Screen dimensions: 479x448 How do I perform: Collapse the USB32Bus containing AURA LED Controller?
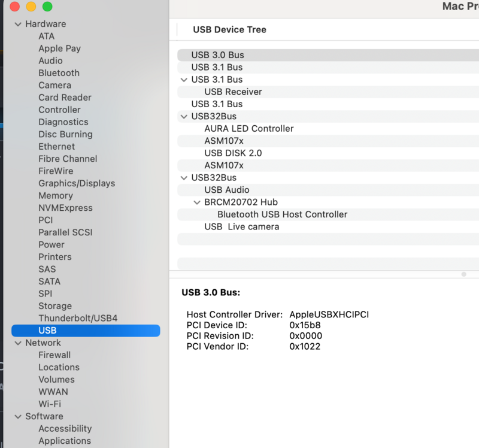184,116
